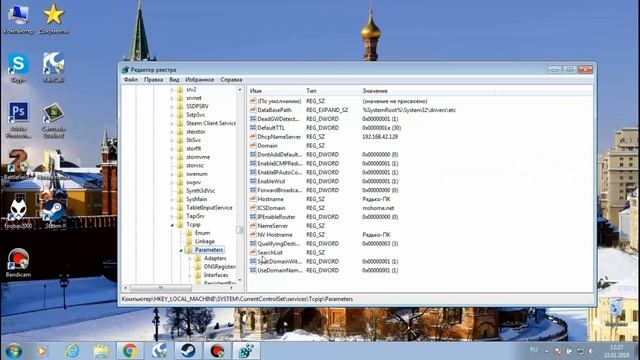The image size is (640, 360).
Task: Click the ForwardBroadca entry name
Action: (x=280, y=190)
